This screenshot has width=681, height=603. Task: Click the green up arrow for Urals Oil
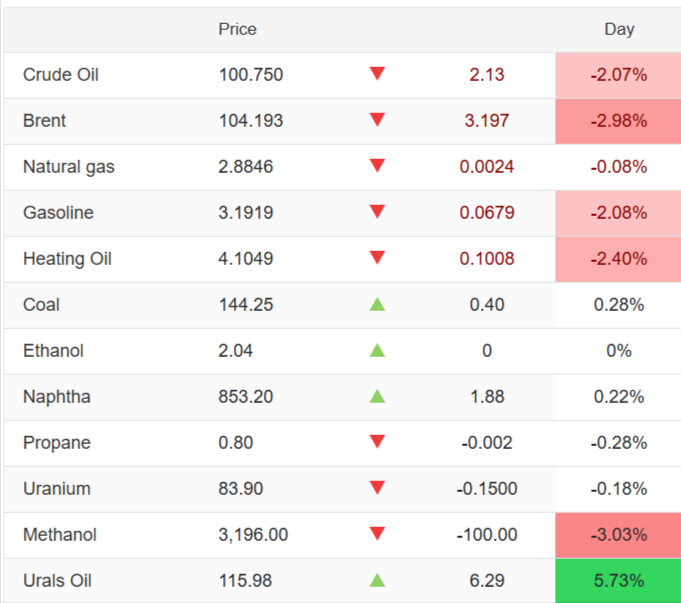[377, 580]
